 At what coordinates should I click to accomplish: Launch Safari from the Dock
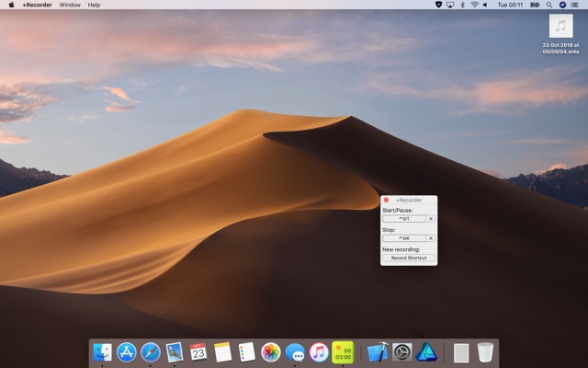click(151, 352)
